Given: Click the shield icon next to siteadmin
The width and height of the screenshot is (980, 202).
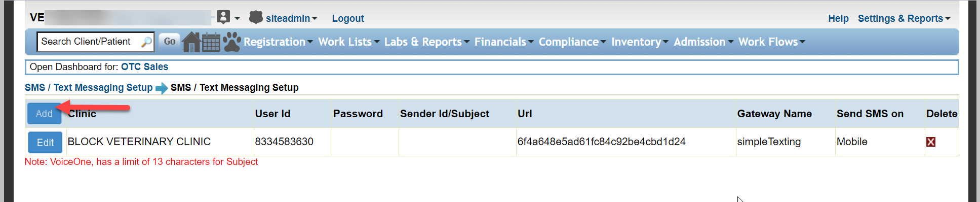Looking at the screenshot, I should click(256, 17).
